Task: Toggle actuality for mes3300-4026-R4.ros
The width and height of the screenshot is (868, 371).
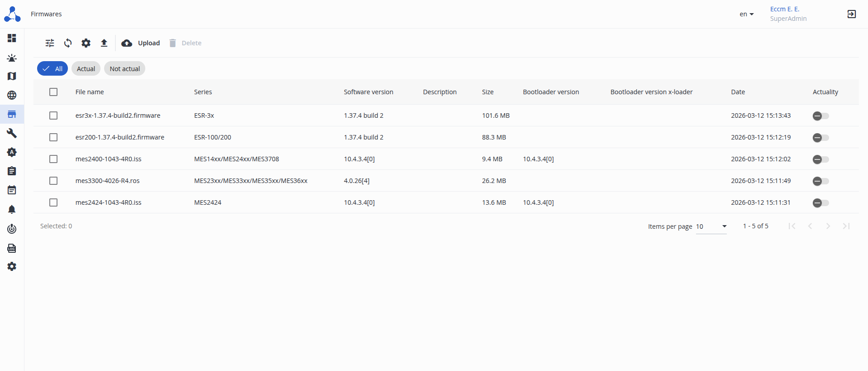Action: pos(820,181)
